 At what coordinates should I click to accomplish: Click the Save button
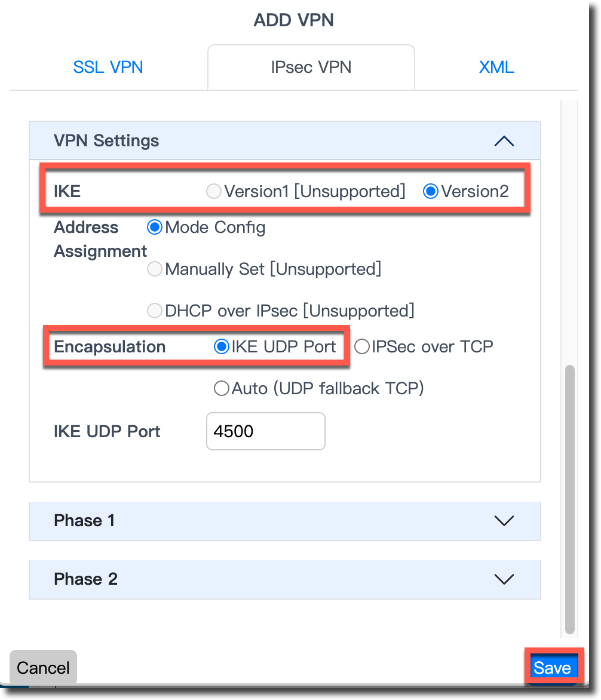click(x=552, y=668)
